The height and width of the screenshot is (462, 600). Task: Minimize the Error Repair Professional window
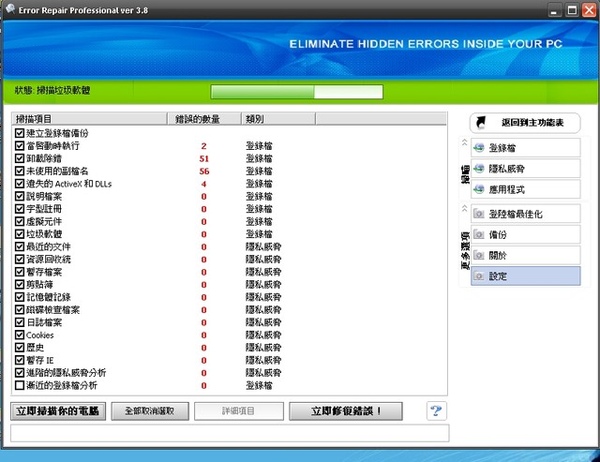click(x=554, y=10)
